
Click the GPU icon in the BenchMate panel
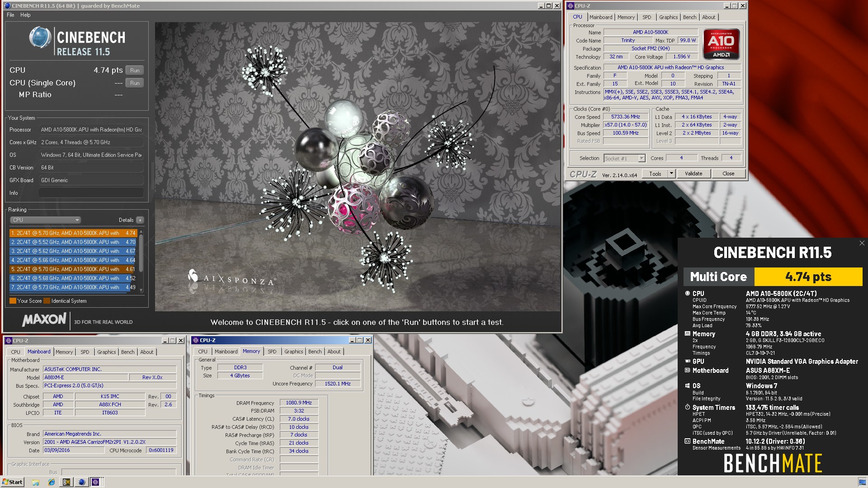(687, 361)
